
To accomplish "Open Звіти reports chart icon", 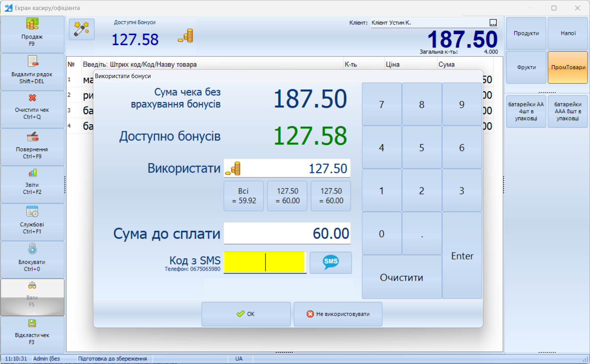I will pos(32,173).
